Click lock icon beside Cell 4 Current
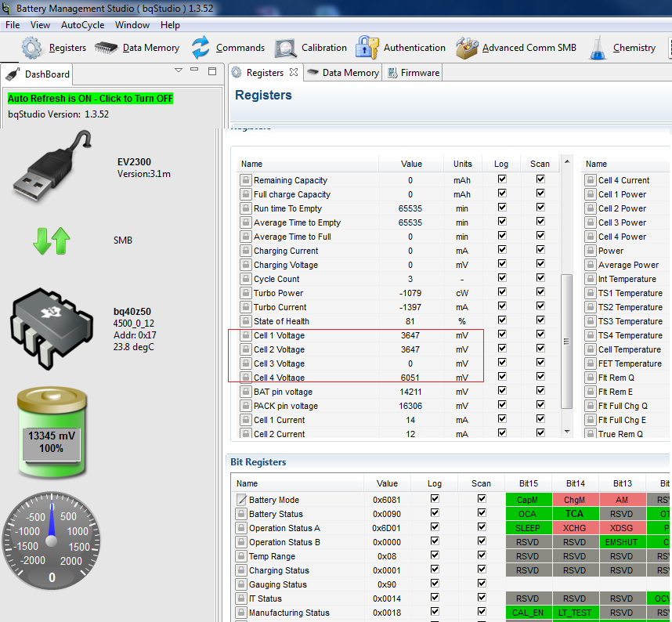This screenshot has width=672, height=622. 590,180
